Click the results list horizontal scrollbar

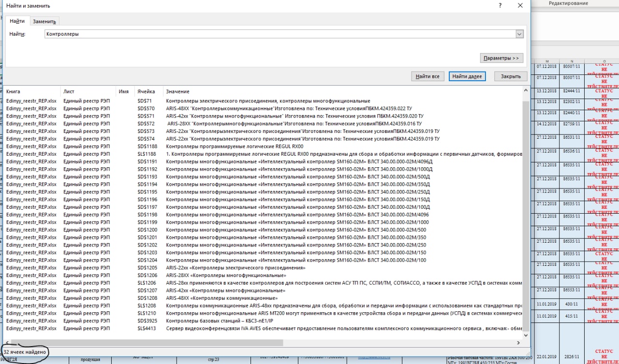coord(147,342)
